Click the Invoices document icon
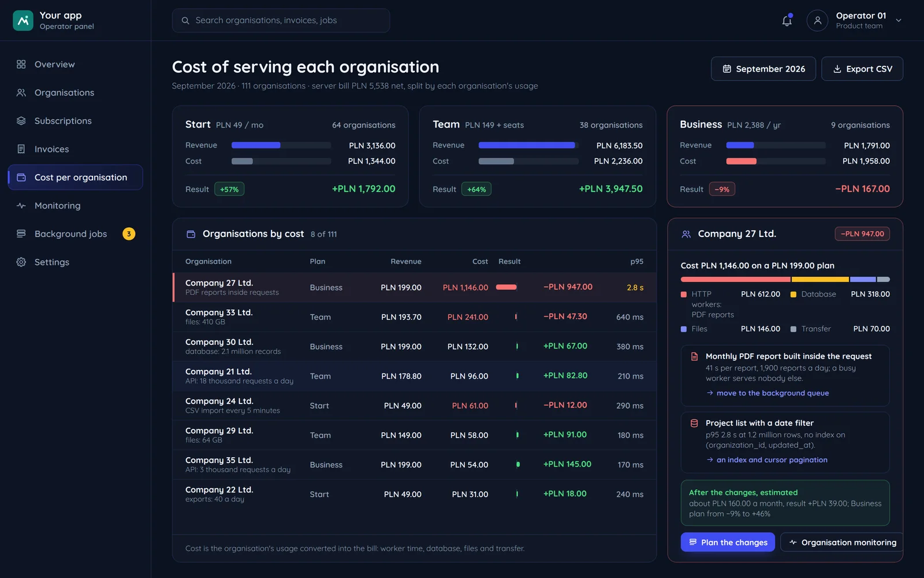The image size is (924, 578). pos(21,149)
